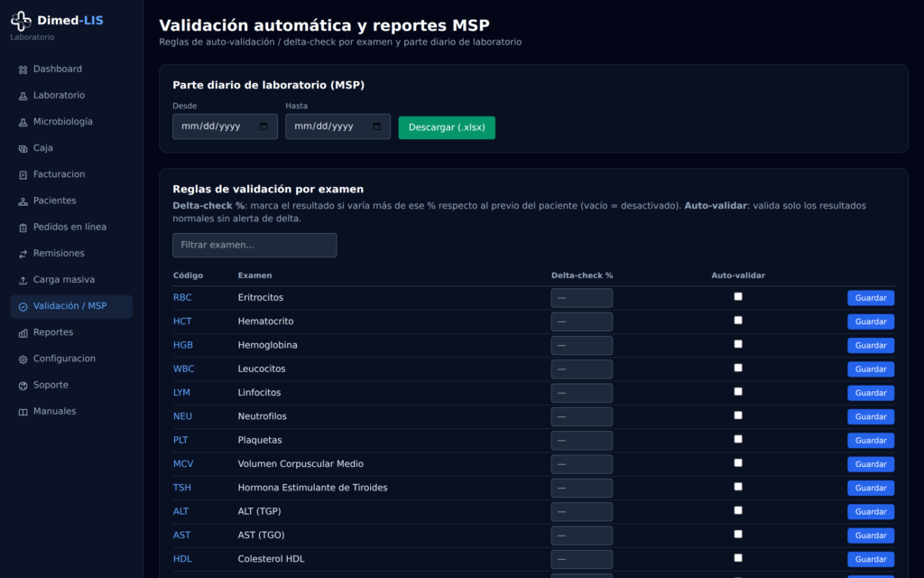Image resolution: width=924 pixels, height=578 pixels.
Task: Click the Laboratorio flask icon
Action: click(x=23, y=96)
